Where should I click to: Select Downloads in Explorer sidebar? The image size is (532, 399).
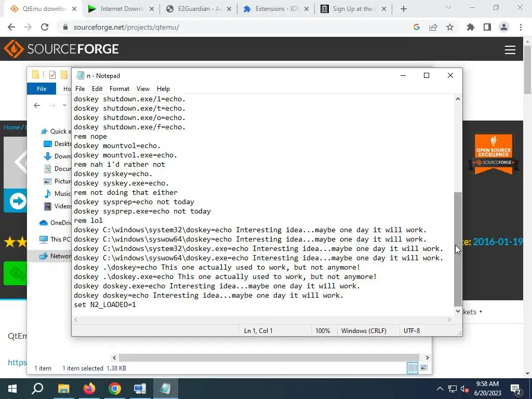tap(58, 156)
